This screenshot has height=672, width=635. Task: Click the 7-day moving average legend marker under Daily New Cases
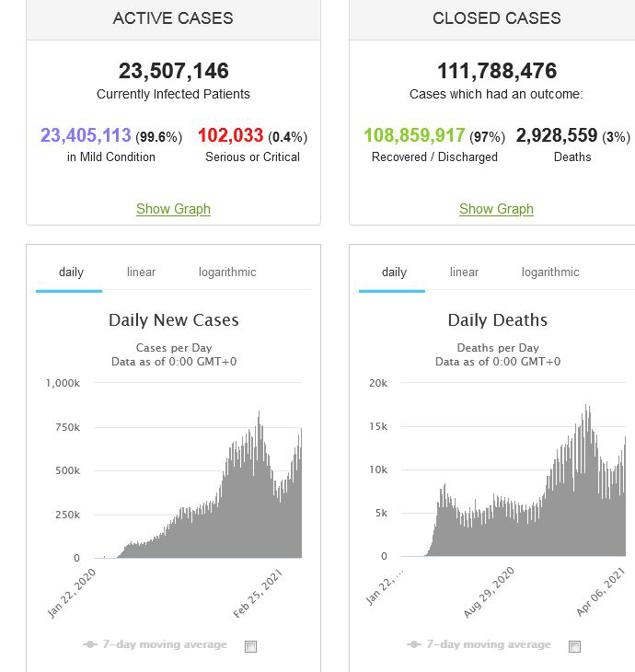click(x=90, y=645)
